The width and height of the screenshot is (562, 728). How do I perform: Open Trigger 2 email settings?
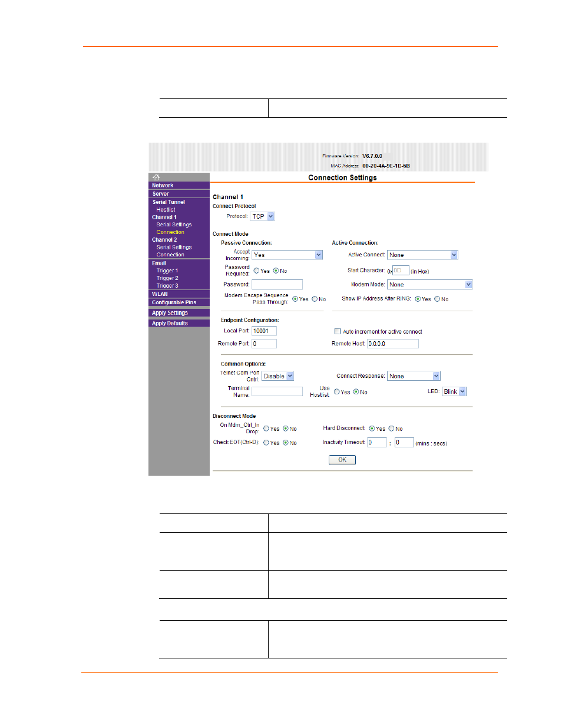tap(167, 278)
